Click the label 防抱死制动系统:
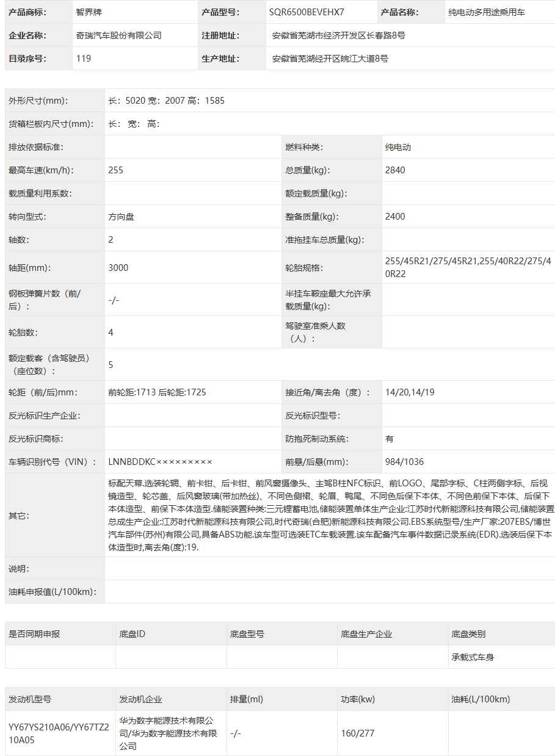The width and height of the screenshot is (555, 756). coord(317,439)
